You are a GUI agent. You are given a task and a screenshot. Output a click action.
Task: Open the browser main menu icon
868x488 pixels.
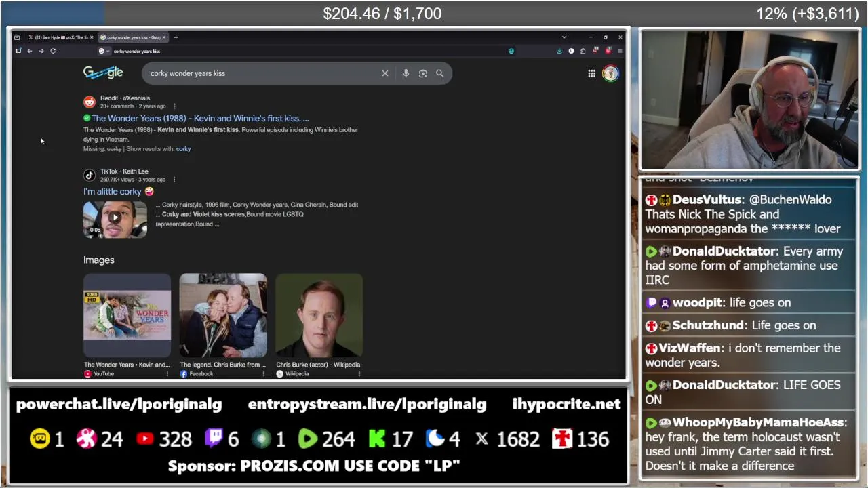[x=620, y=51]
